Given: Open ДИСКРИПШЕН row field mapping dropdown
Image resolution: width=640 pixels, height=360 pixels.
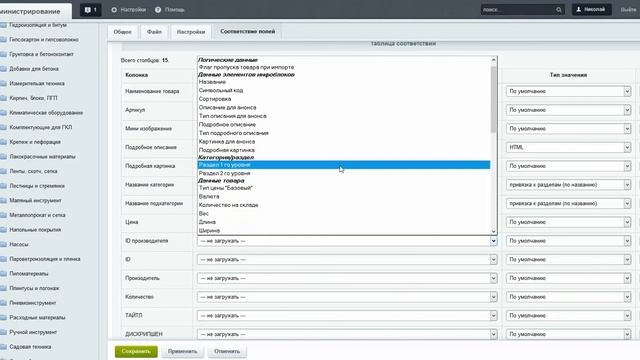Looking at the screenshot, I should 347,334.
